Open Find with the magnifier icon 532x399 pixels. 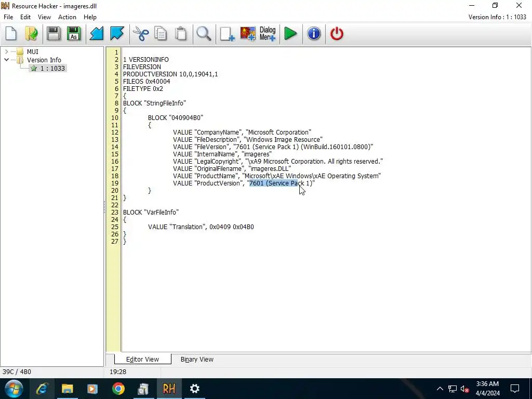204,34
